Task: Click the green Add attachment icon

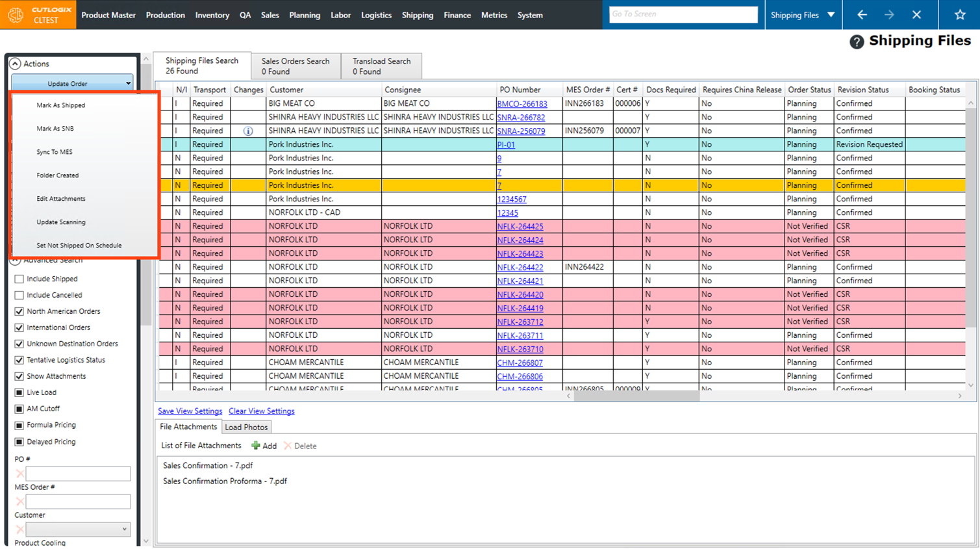Action: pyautogui.click(x=256, y=446)
